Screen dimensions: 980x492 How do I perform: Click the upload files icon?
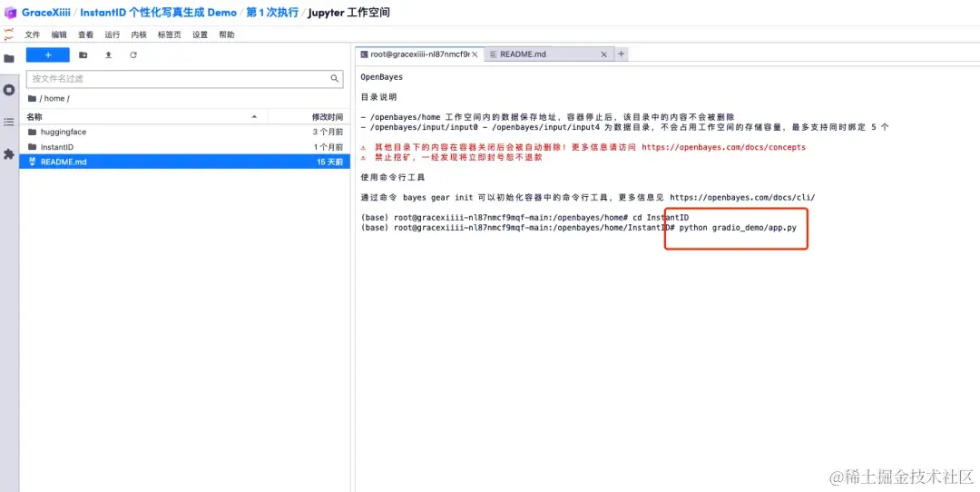pos(108,55)
